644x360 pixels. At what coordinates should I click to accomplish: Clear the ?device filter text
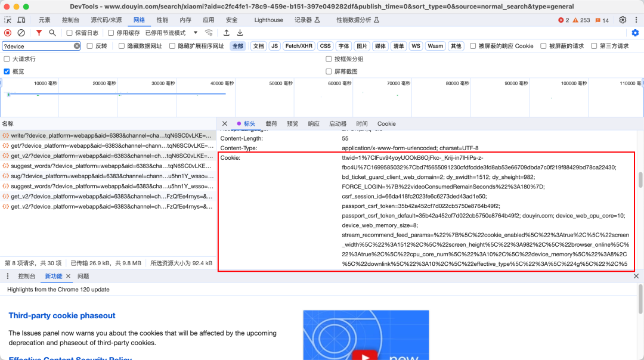pyautogui.click(x=77, y=46)
